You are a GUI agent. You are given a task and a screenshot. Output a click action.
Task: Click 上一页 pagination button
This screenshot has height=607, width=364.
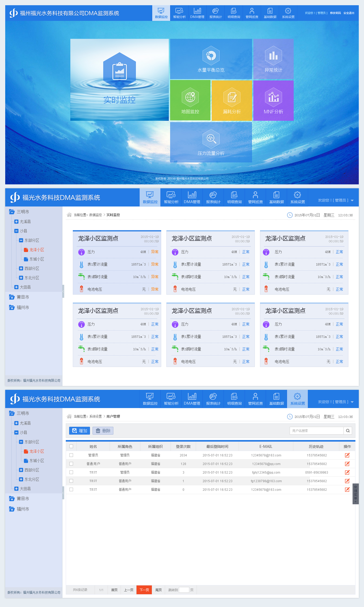(x=129, y=590)
